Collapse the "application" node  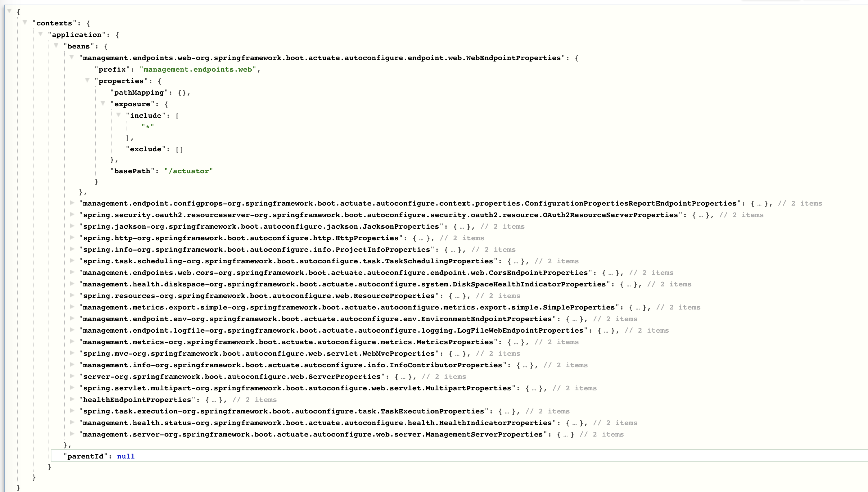40,34
